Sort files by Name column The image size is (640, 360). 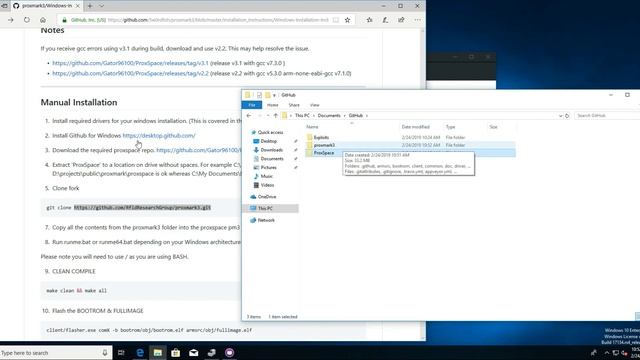[312, 127]
